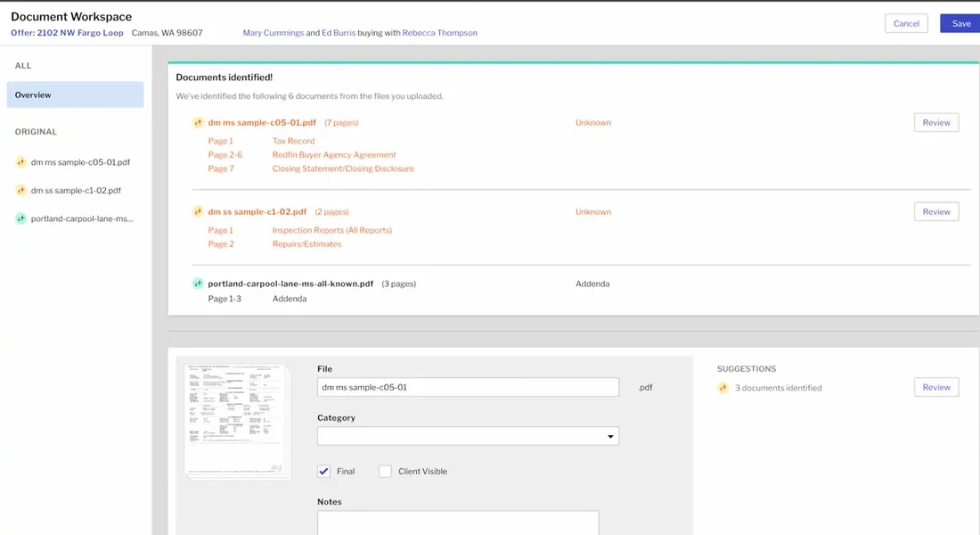980x535 pixels.
Task: Click Inspection Reports (All Reports) entry
Action: click(x=332, y=230)
